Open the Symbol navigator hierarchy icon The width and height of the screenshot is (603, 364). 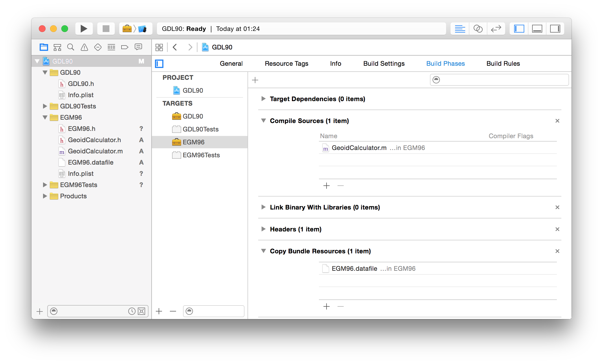[x=57, y=47]
